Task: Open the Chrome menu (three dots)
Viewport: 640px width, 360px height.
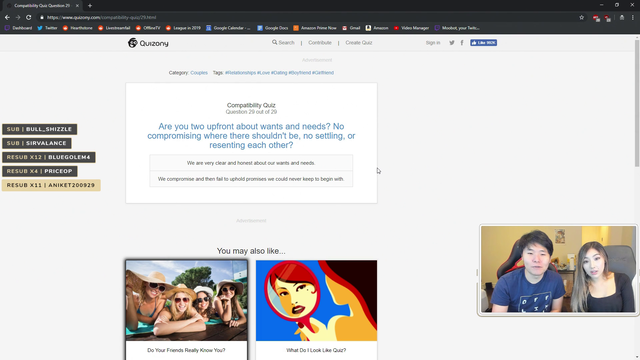Action: pyautogui.click(x=633, y=18)
